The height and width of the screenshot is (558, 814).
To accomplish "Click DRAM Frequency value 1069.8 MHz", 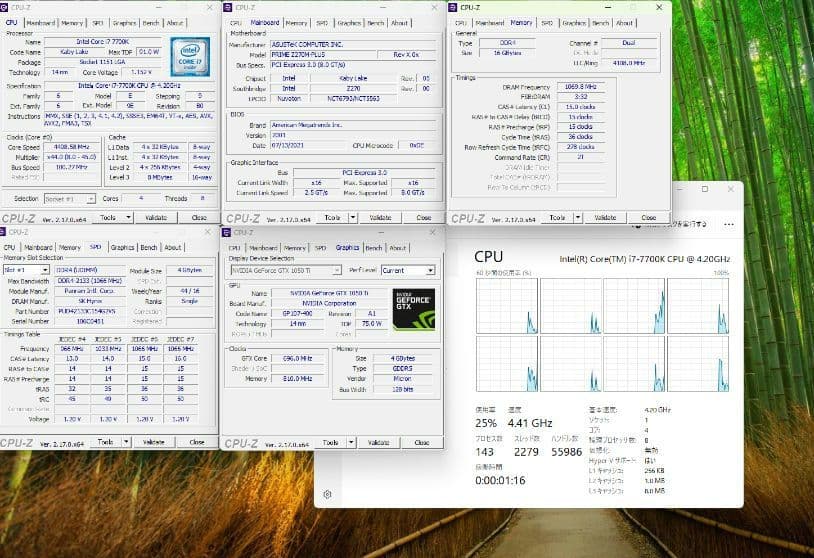I will point(581,87).
